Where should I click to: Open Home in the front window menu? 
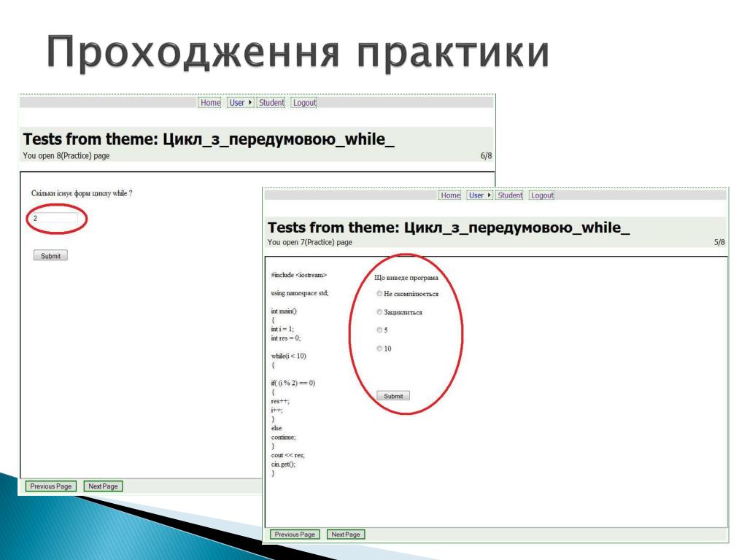click(450, 195)
